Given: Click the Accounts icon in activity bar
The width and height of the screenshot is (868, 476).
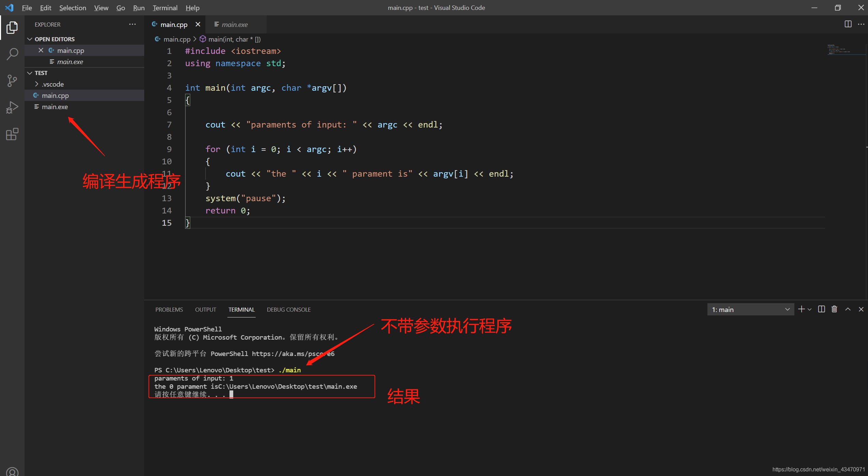Looking at the screenshot, I should coord(12,472).
